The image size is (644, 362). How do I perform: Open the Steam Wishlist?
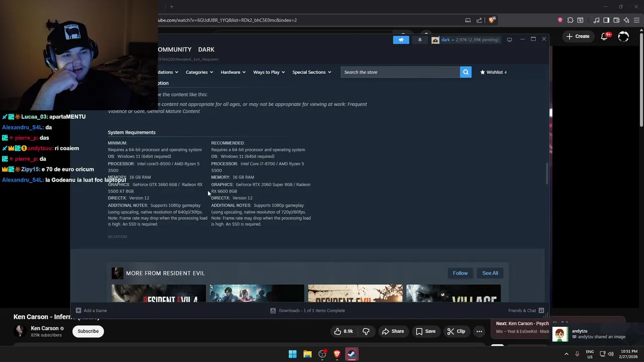tap(494, 72)
